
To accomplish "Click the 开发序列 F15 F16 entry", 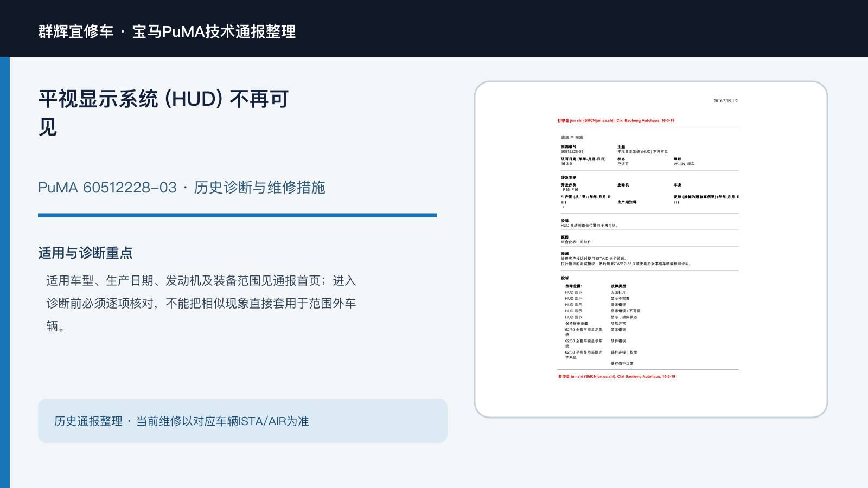I will click(570, 187).
